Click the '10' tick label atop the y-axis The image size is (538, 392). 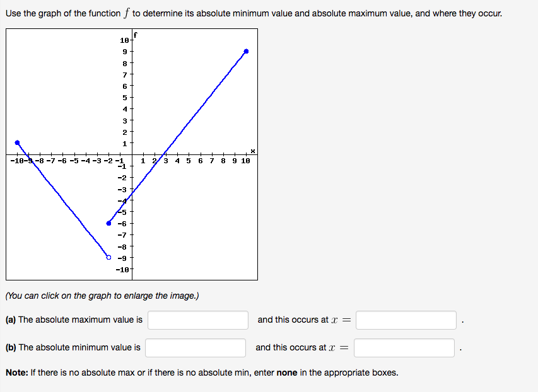pyautogui.click(x=124, y=40)
